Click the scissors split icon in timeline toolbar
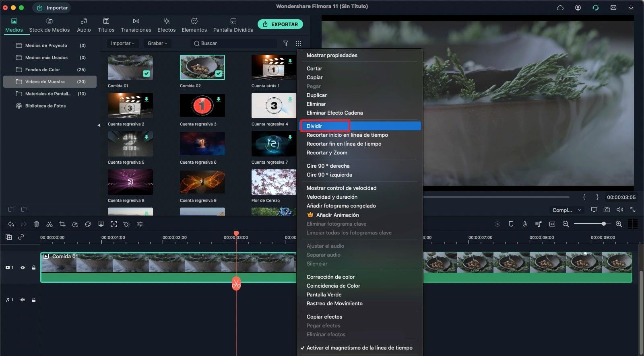The width and height of the screenshot is (644, 356). coord(50,224)
